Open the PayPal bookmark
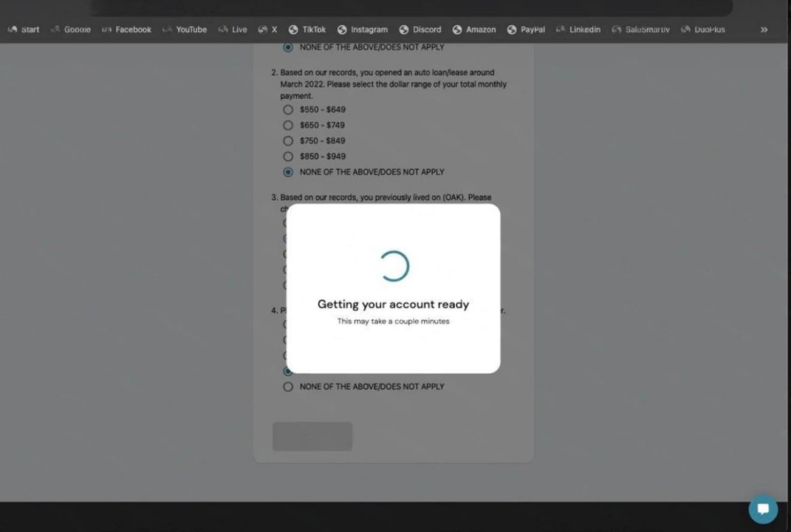This screenshot has height=532, width=791. 526,30
